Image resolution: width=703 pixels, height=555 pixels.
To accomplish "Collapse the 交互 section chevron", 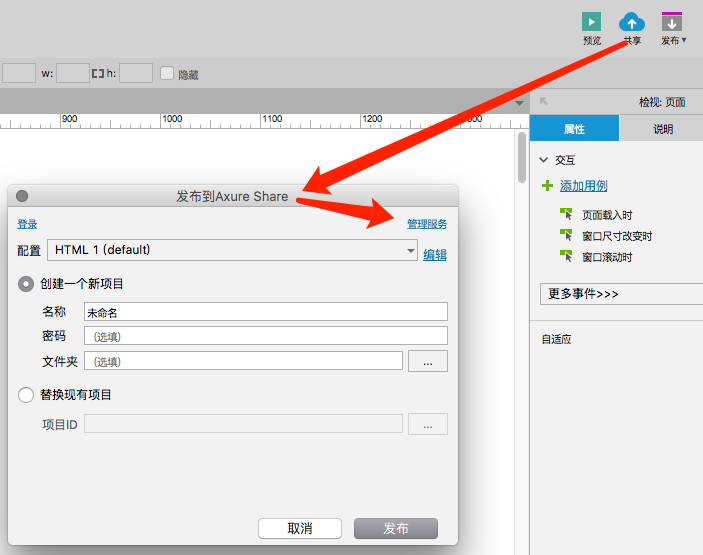I will pos(544,160).
